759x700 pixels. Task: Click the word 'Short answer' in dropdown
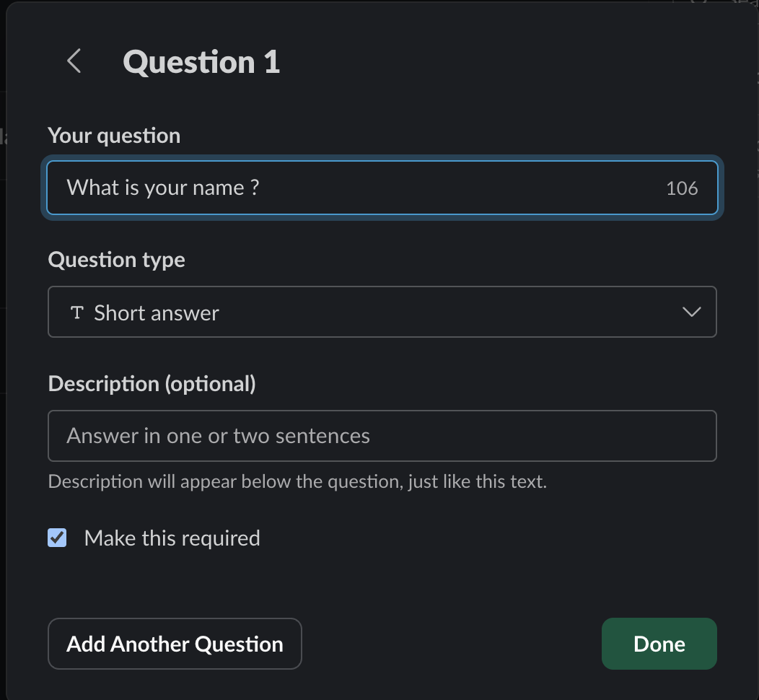point(157,313)
